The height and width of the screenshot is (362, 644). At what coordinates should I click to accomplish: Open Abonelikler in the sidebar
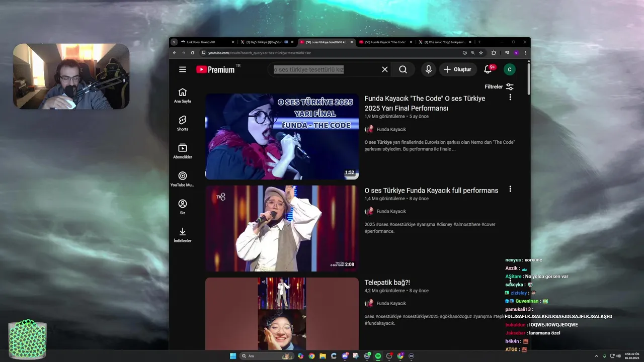tap(183, 151)
